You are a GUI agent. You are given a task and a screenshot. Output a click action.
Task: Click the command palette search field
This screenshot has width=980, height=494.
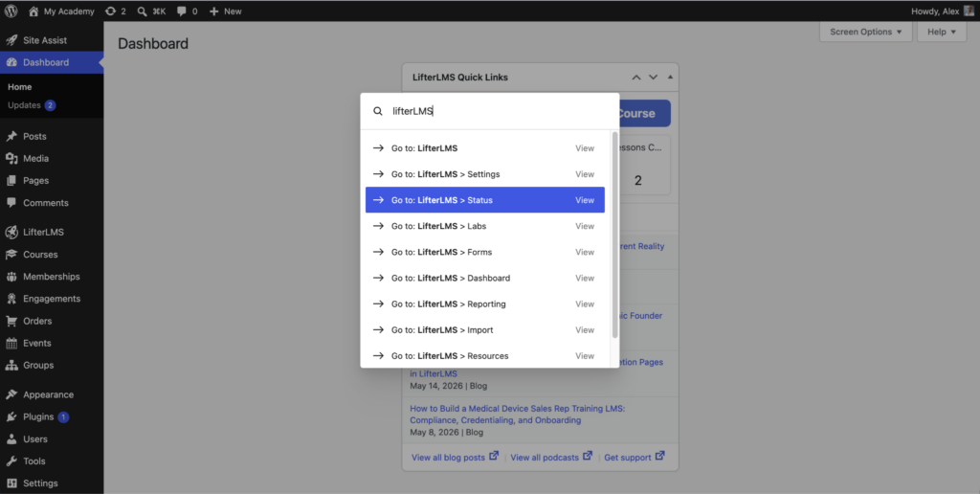[489, 111]
